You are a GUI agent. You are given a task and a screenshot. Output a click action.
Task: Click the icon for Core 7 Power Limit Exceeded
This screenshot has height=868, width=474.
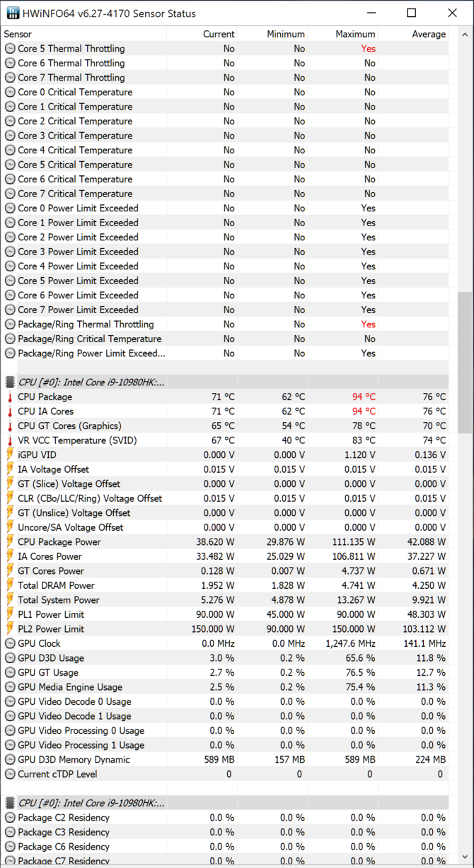[10, 310]
